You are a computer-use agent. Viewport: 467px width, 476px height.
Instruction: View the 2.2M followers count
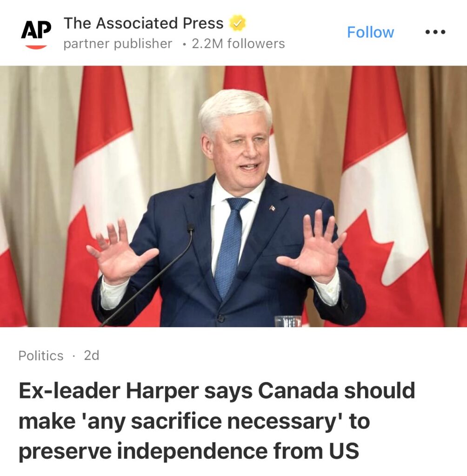tap(239, 44)
